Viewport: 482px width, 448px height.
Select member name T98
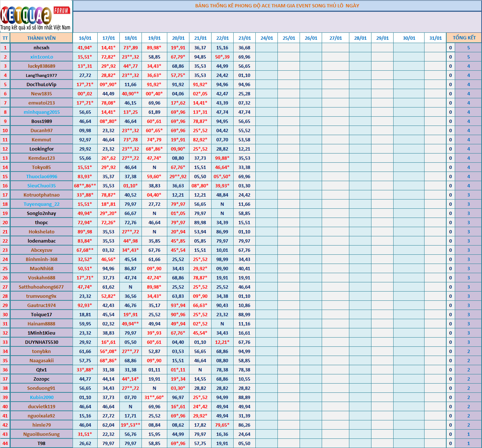[41, 443]
